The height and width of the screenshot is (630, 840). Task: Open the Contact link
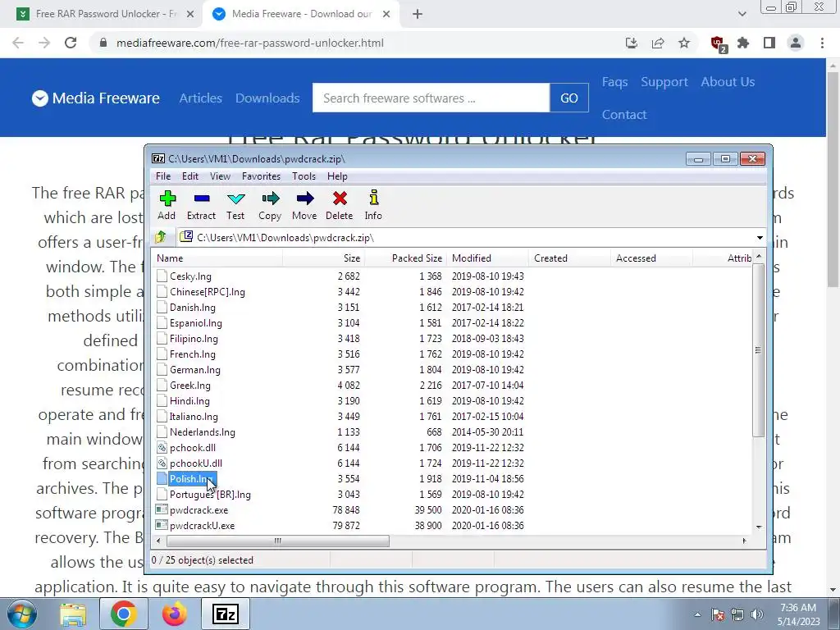[624, 115]
